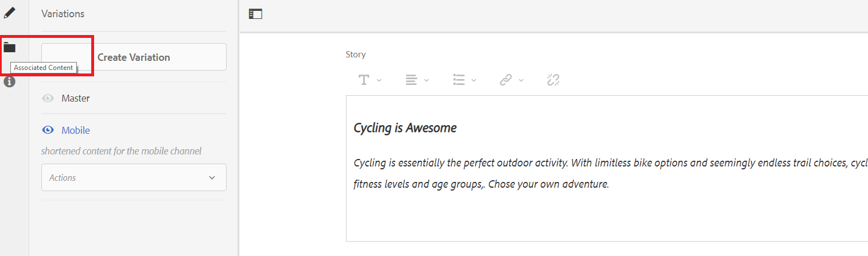Expand the chevron next to the T icon
The width and height of the screenshot is (868, 256).
pyautogui.click(x=379, y=80)
